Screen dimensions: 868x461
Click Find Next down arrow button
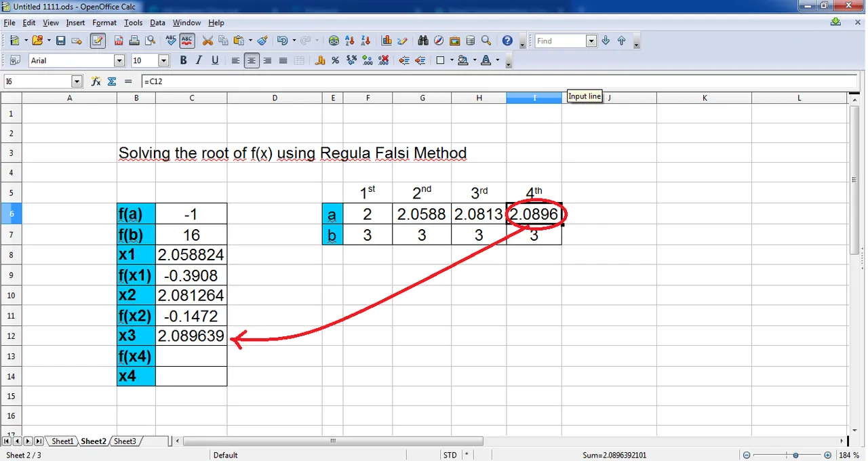point(606,41)
